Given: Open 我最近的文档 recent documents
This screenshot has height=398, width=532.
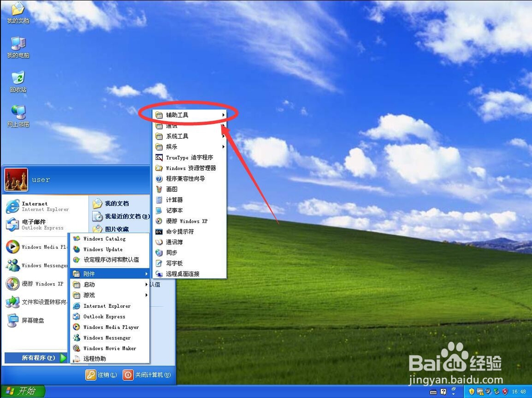Looking at the screenshot, I should click(121, 216).
